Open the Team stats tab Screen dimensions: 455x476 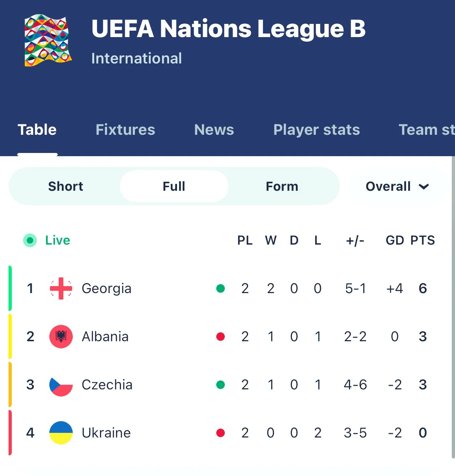426,130
